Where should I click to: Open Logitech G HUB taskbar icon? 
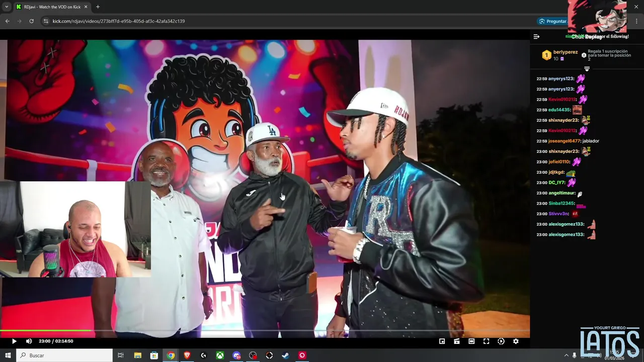click(203, 355)
